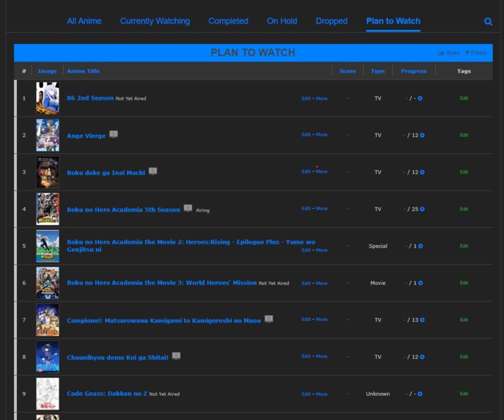
Task: Click video icon next to Chuunibyou title
Action: click(176, 355)
